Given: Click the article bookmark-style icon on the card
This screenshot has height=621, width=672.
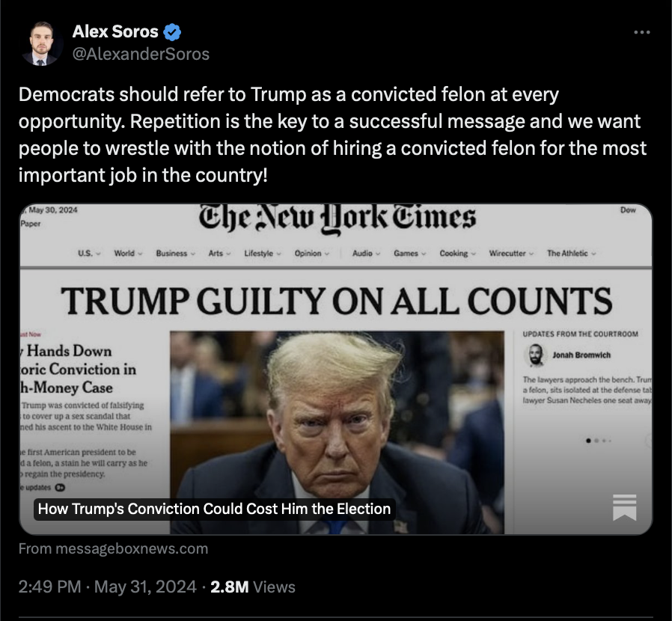Looking at the screenshot, I should tap(624, 507).
